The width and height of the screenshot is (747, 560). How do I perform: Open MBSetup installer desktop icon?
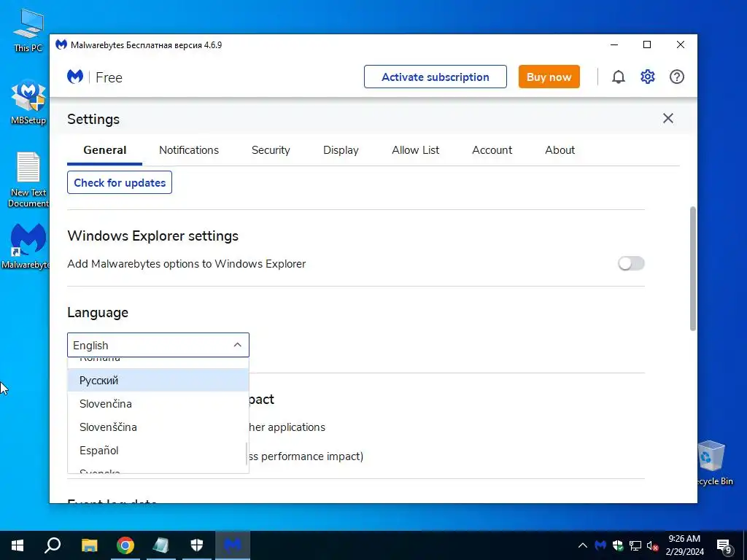[28, 102]
